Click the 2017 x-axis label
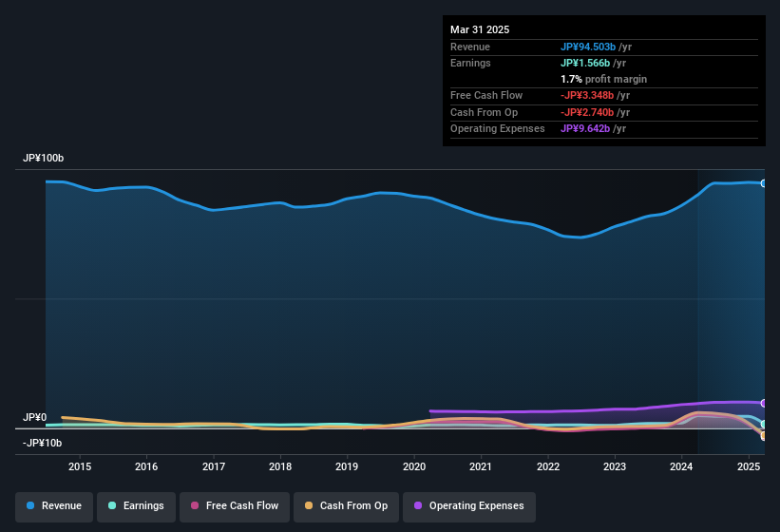The height and width of the screenshot is (532, 780). click(x=214, y=466)
